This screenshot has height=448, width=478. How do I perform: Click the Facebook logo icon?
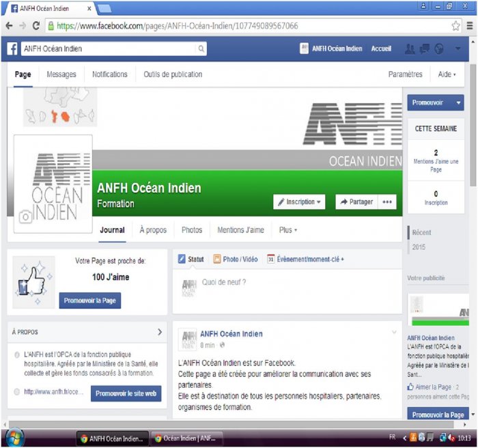(x=12, y=49)
